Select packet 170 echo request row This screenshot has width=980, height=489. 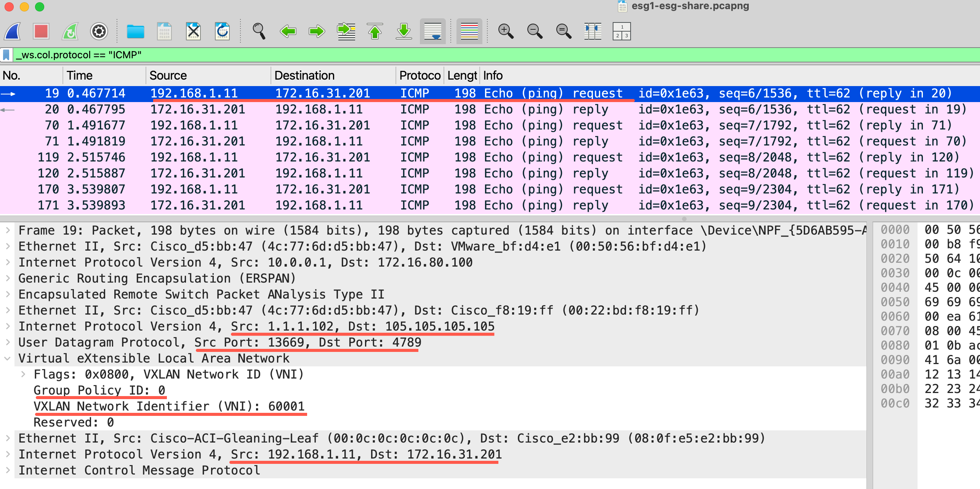tap(490, 189)
